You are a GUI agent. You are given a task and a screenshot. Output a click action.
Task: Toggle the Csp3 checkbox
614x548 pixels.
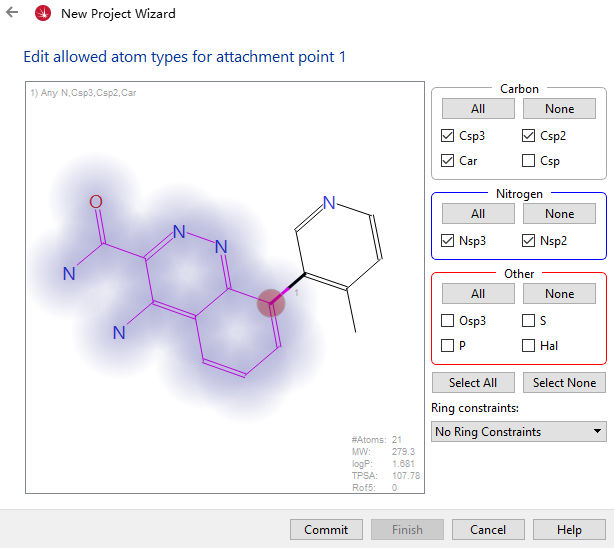(447, 136)
